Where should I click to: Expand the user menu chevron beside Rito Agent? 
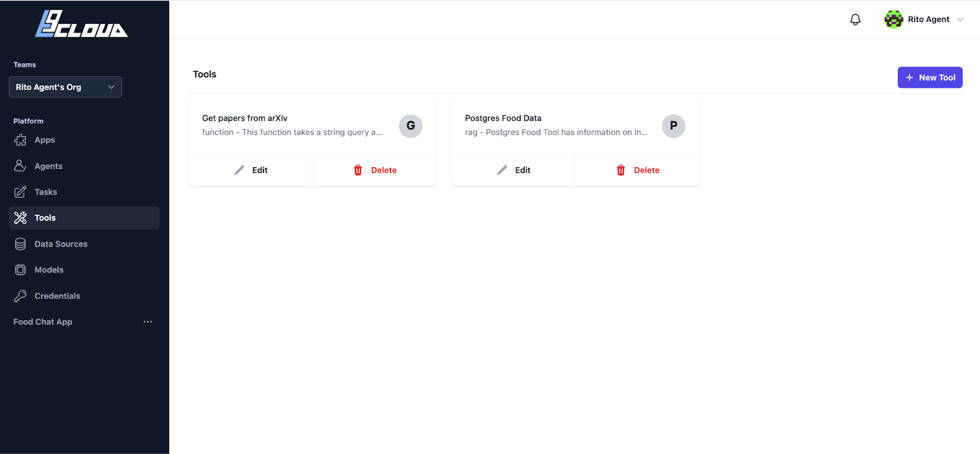960,20
